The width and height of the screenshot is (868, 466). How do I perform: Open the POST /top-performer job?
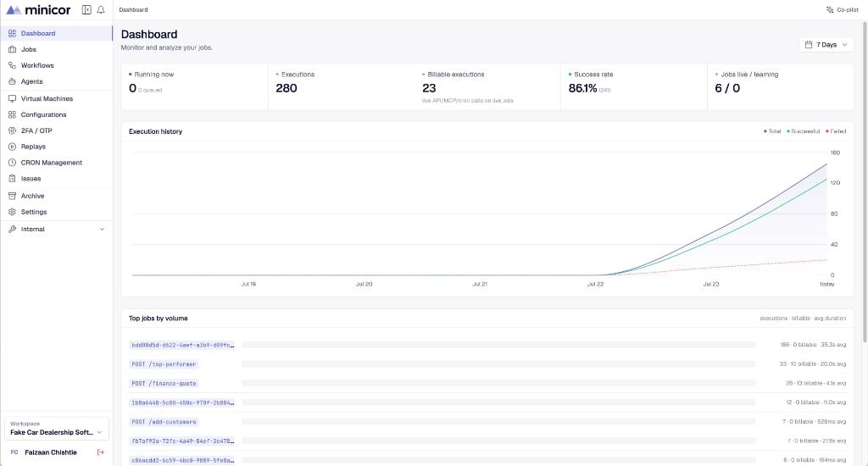point(164,364)
